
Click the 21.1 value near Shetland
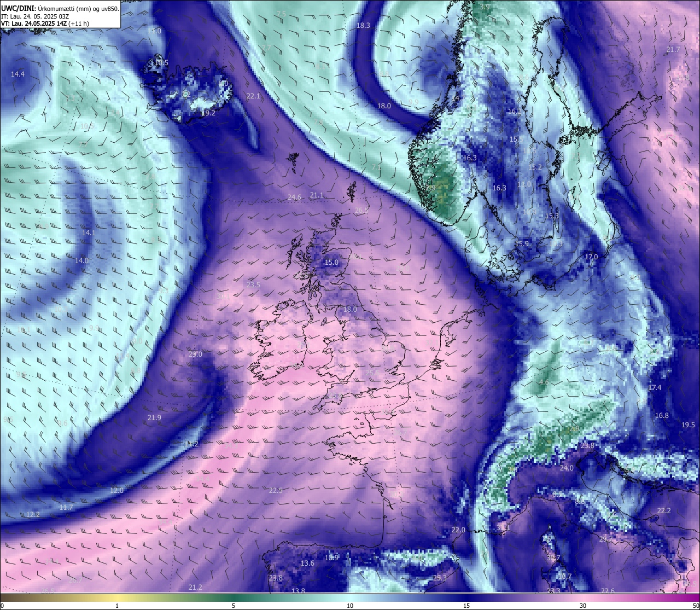click(317, 195)
